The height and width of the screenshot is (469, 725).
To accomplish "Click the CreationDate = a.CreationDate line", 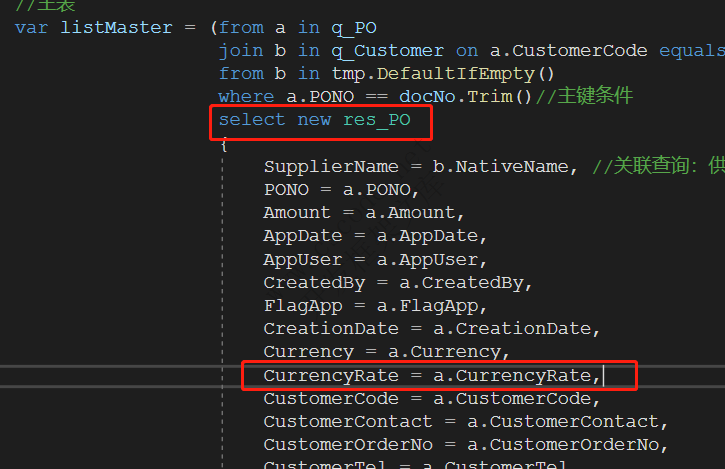I will 431,329.
